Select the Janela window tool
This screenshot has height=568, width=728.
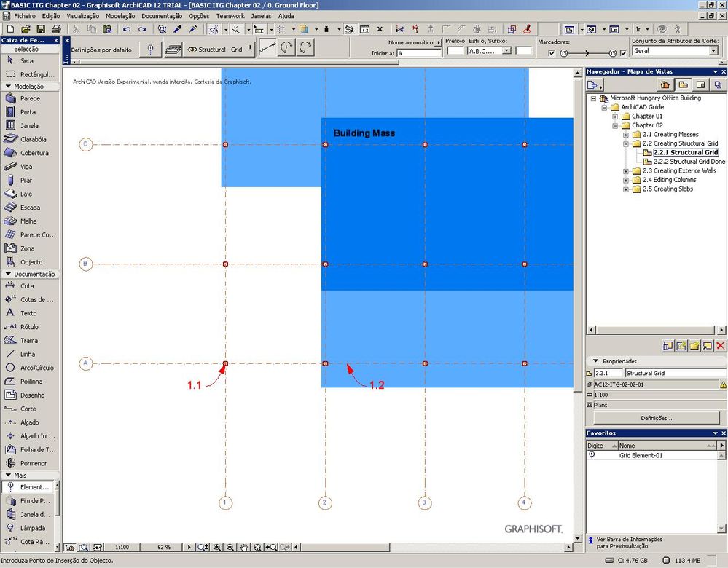(x=30, y=126)
